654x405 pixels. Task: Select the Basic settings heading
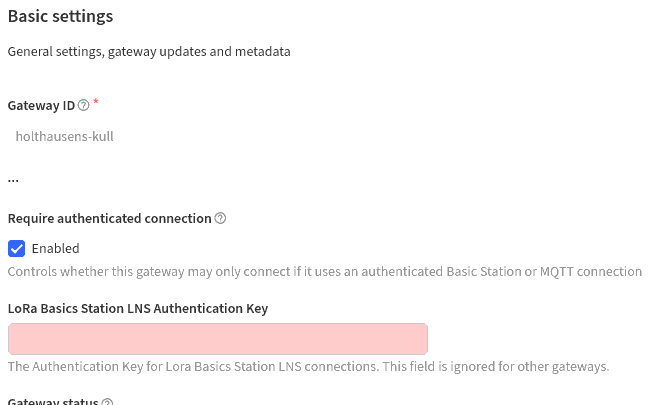60,16
